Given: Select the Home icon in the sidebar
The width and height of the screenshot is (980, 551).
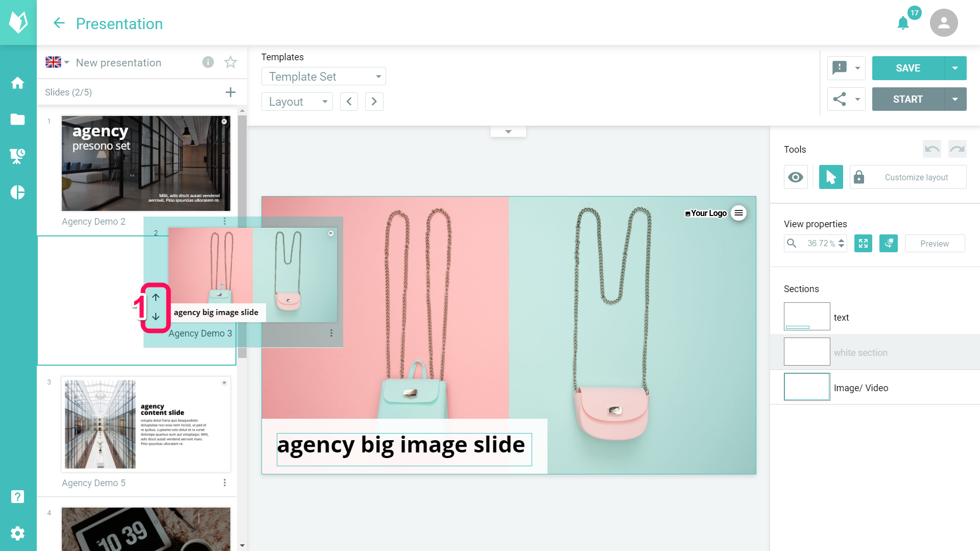Looking at the screenshot, I should (x=18, y=83).
